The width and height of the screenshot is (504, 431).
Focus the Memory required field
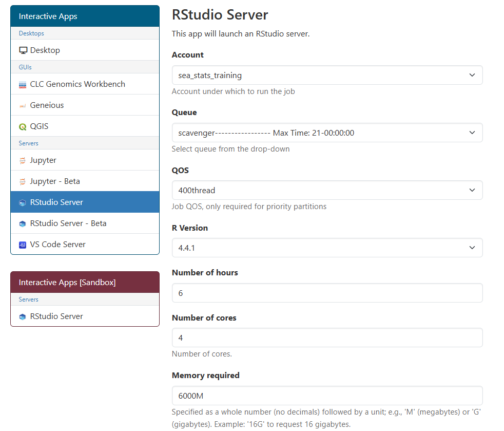327,396
